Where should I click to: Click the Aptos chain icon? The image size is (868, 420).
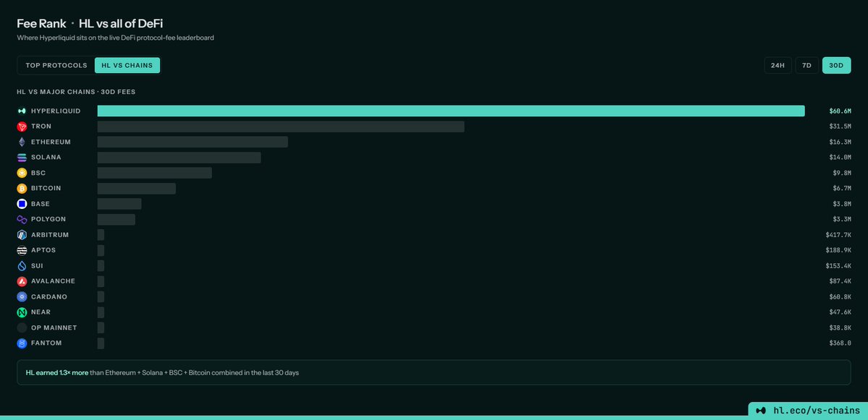pos(22,250)
